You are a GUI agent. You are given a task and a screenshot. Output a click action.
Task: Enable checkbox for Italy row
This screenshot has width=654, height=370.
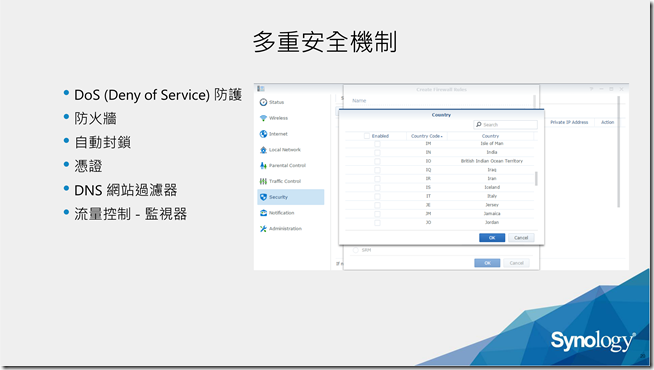pos(377,196)
